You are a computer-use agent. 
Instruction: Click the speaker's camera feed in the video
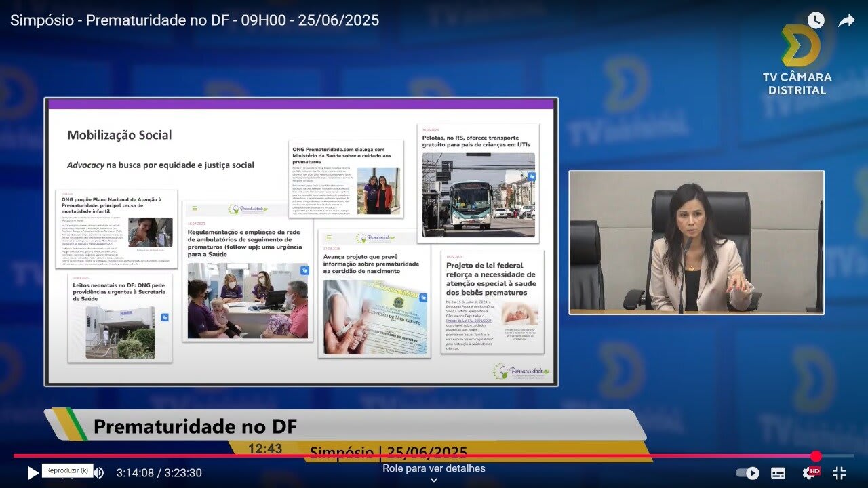pyautogui.click(x=696, y=243)
